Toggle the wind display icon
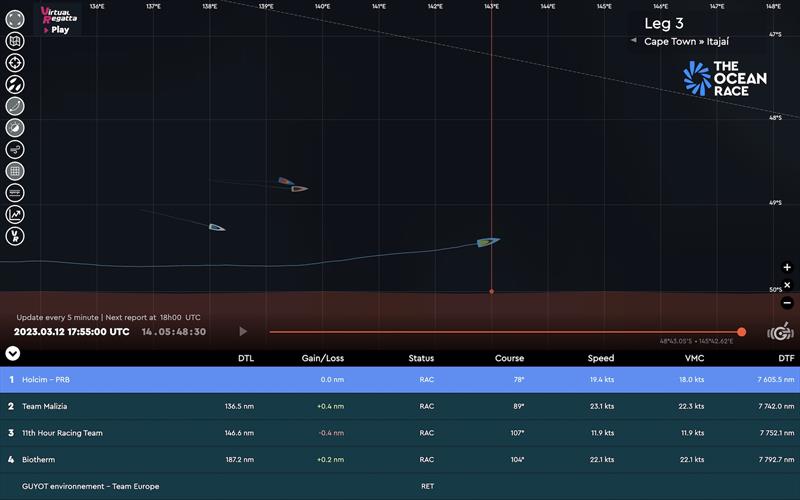This screenshot has width=800, height=500. [x=15, y=149]
